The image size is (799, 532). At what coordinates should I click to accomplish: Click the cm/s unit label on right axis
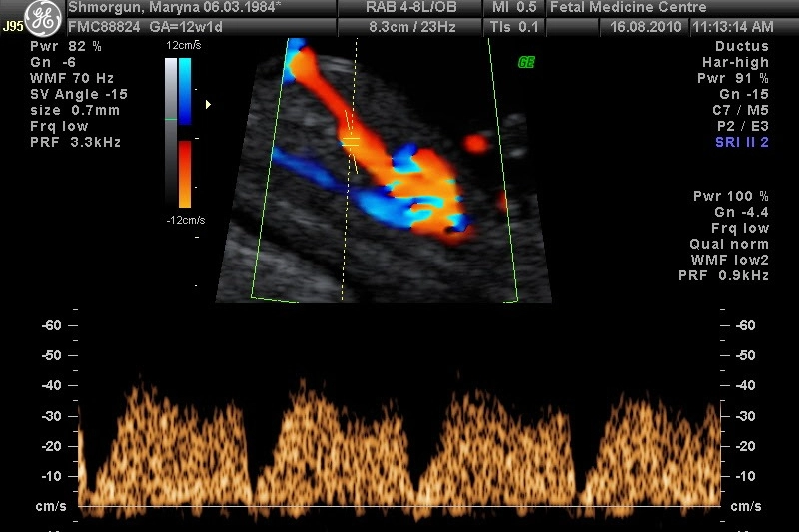click(746, 506)
